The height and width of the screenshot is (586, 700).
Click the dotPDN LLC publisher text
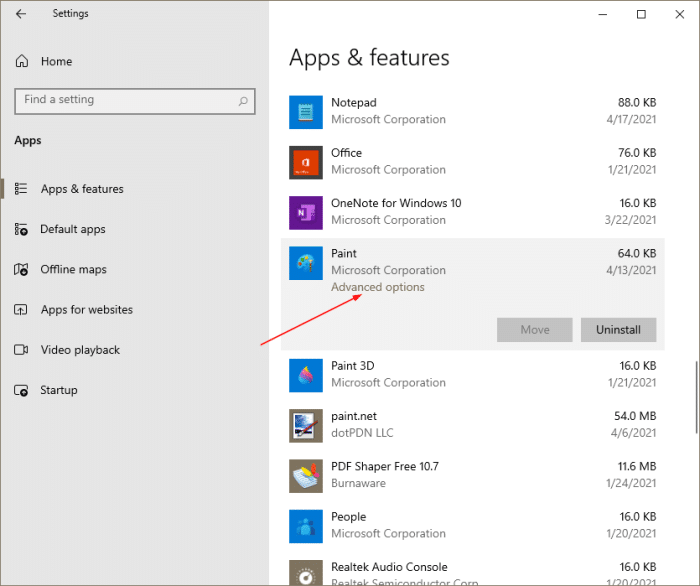[362, 433]
